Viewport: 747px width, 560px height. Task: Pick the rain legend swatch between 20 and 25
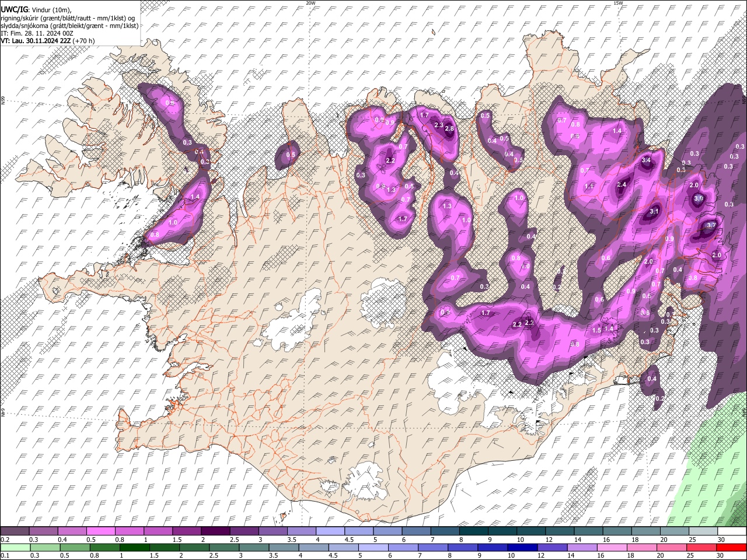[672, 547]
